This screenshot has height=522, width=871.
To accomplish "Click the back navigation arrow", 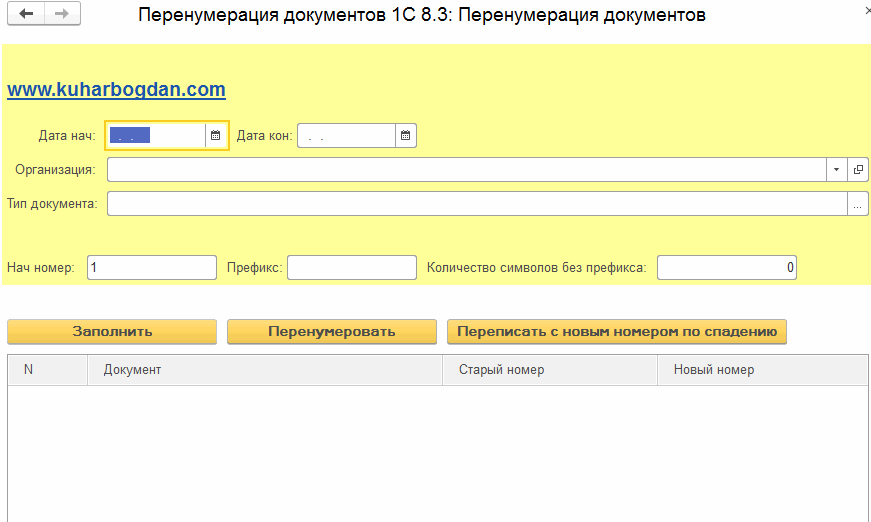I will (x=27, y=14).
